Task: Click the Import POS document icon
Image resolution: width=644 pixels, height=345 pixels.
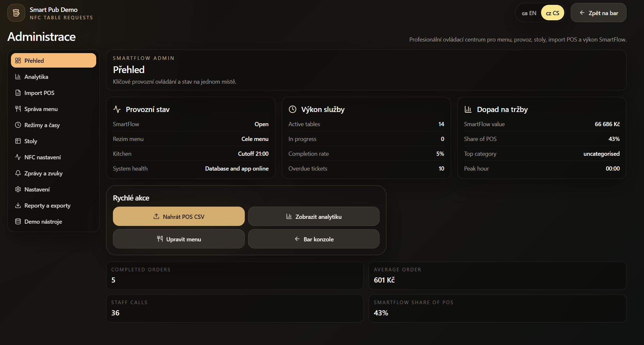Action: [x=18, y=93]
